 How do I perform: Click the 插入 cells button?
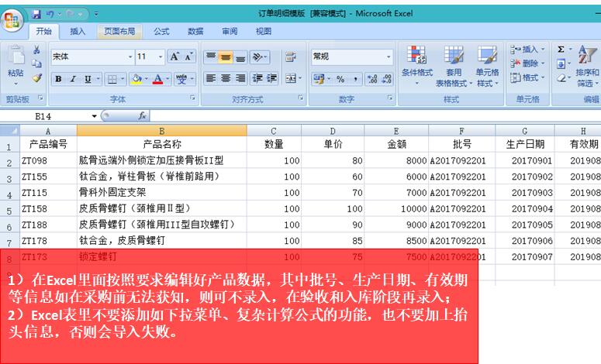point(528,50)
